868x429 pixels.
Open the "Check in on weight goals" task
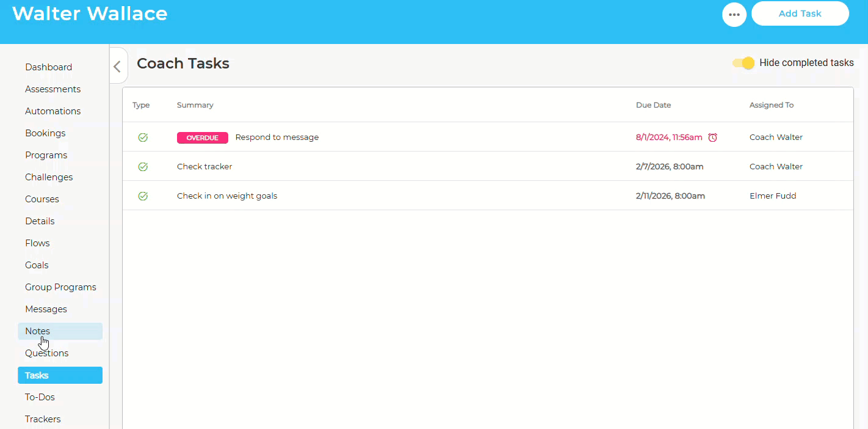227,196
